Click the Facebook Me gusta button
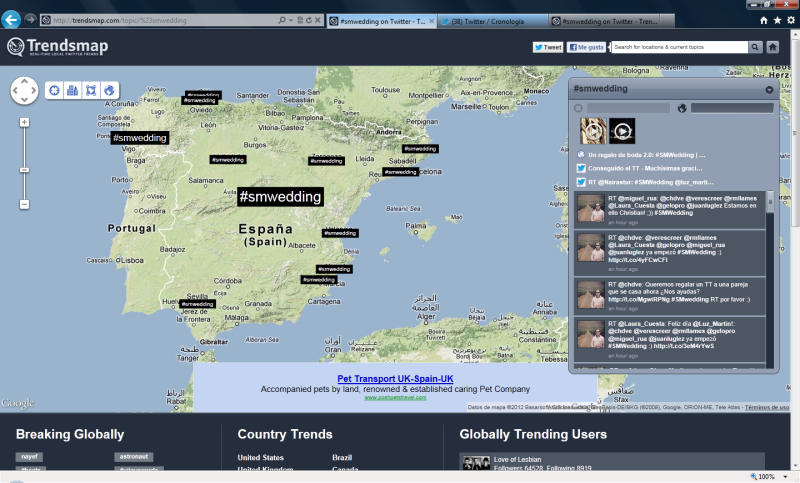The width and height of the screenshot is (800, 483). (x=586, y=47)
